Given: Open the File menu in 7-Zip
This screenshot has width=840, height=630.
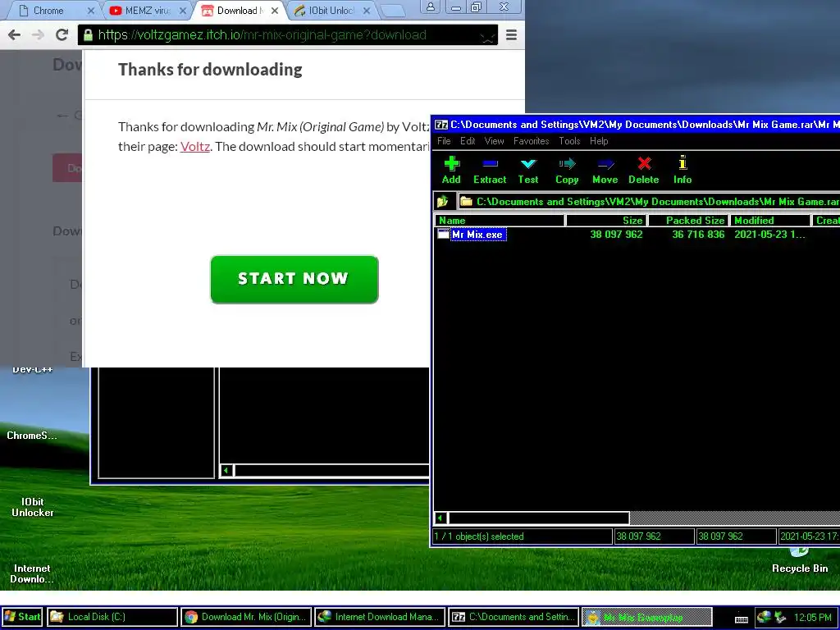Looking at the screenshot, I should [444, 141].
